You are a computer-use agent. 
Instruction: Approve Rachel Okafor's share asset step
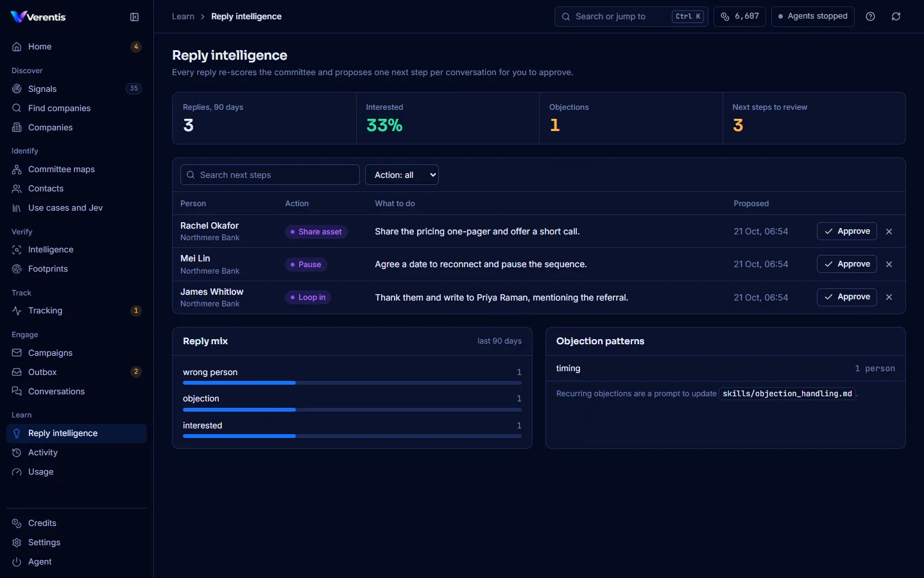click(x=847, y=231)
